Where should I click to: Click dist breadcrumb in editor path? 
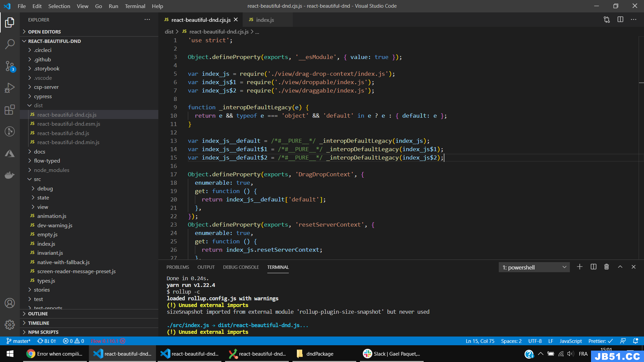[x=169, y=32]
